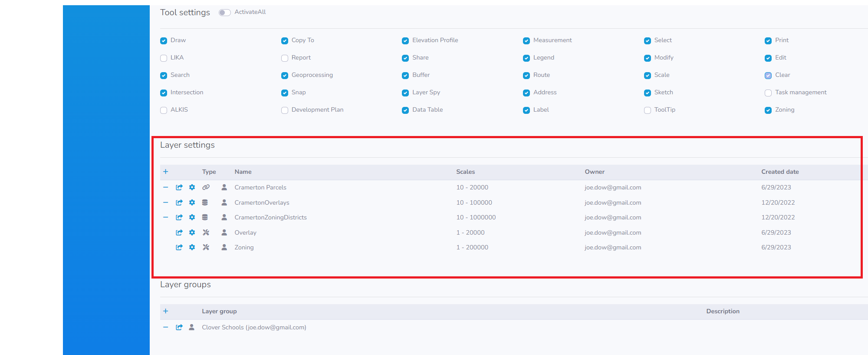Click the Scales column header
Viewport: 868px width, 355px height.
pyautogui.click(x=466, y=172)
